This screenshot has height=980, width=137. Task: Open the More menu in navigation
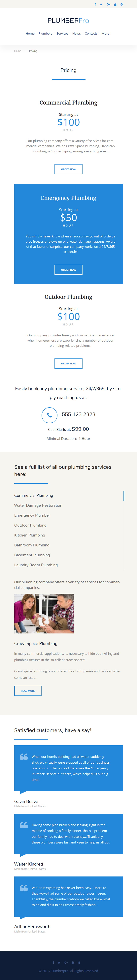coord(105,33)
